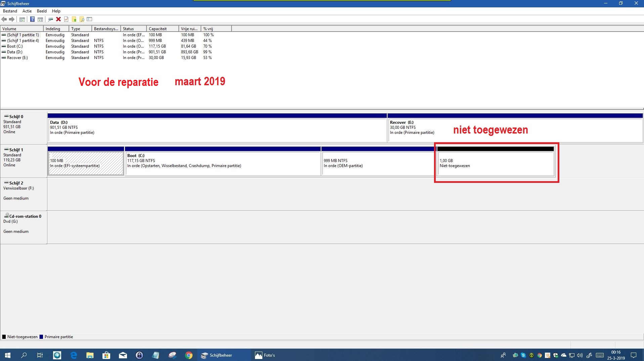
Task: Click the back arrow in the toolbar
Action: [4, 19]
